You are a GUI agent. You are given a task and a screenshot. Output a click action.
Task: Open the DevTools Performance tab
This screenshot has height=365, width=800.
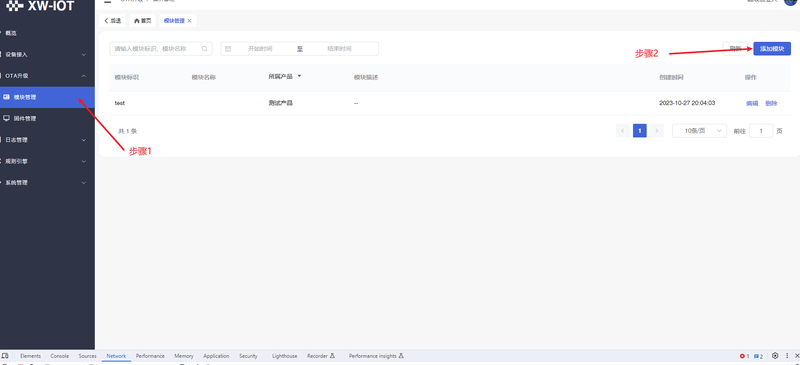click(x=150, y=356)
